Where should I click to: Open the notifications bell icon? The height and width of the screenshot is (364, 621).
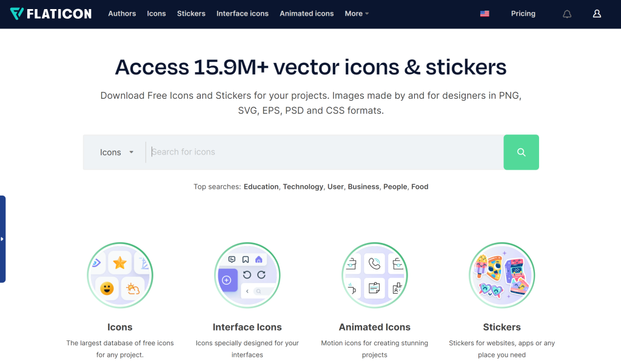point(567,14)
